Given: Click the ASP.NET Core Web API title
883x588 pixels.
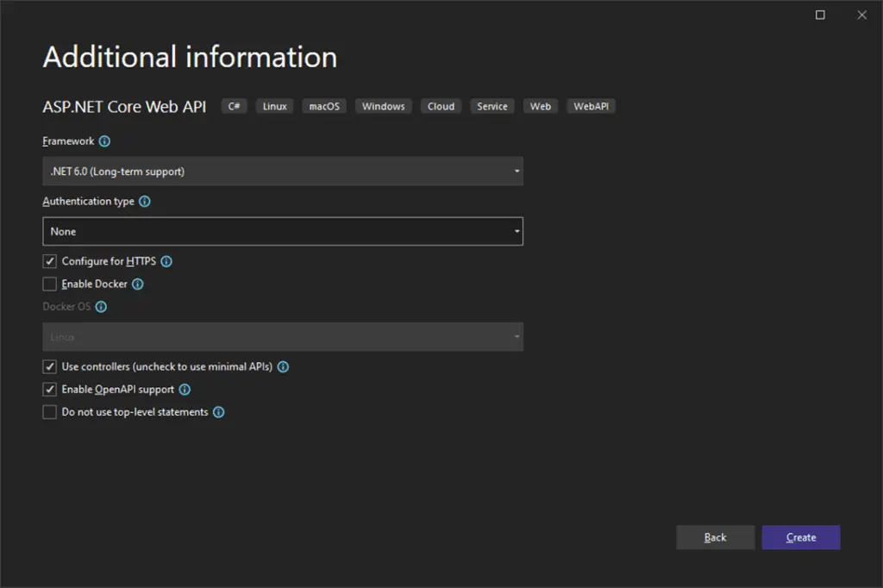Looking at the screenshot, I should point(124,106).
